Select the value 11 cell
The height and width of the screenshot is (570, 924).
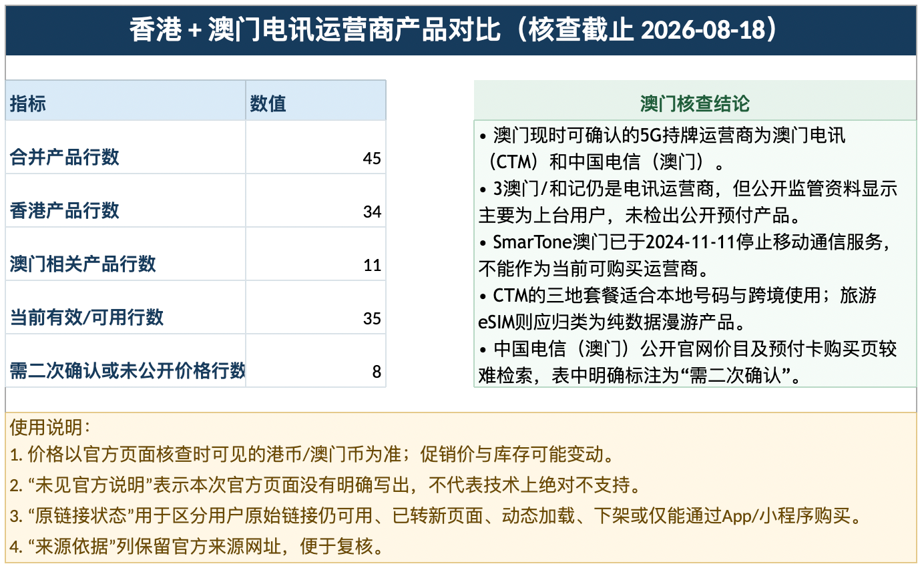click(x=316, y=254)
